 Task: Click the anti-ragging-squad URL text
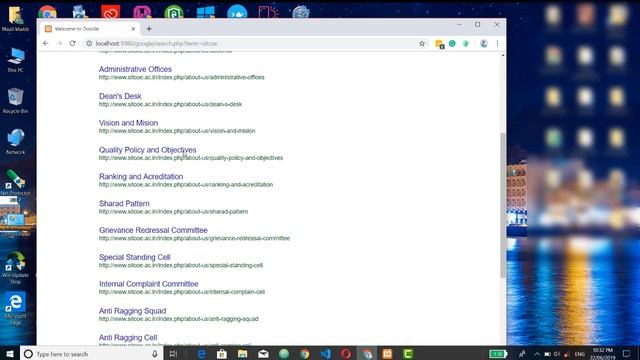(x=178, y=319)
